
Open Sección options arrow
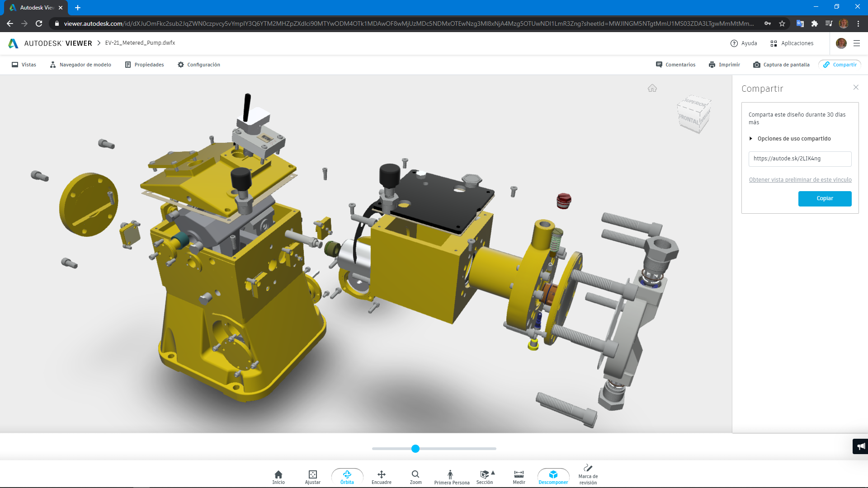pyautogui.click(x=493, y=473)
